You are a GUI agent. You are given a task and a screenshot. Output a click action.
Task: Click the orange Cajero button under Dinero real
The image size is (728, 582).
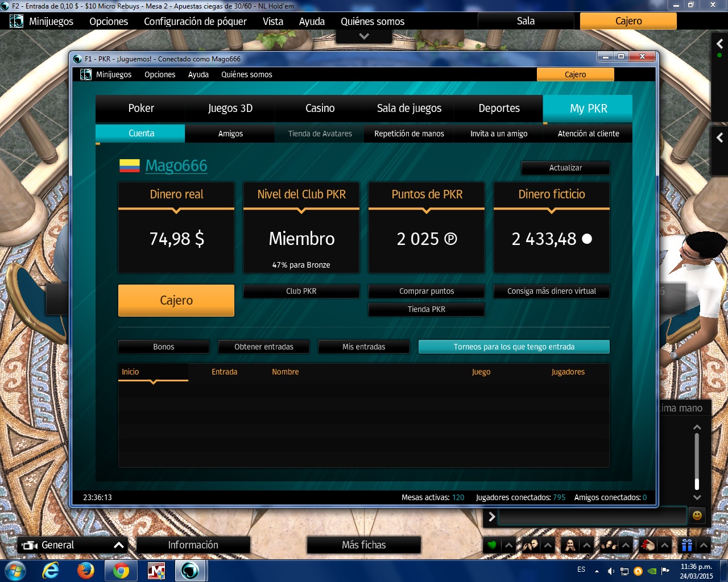(x=176, y=300)
